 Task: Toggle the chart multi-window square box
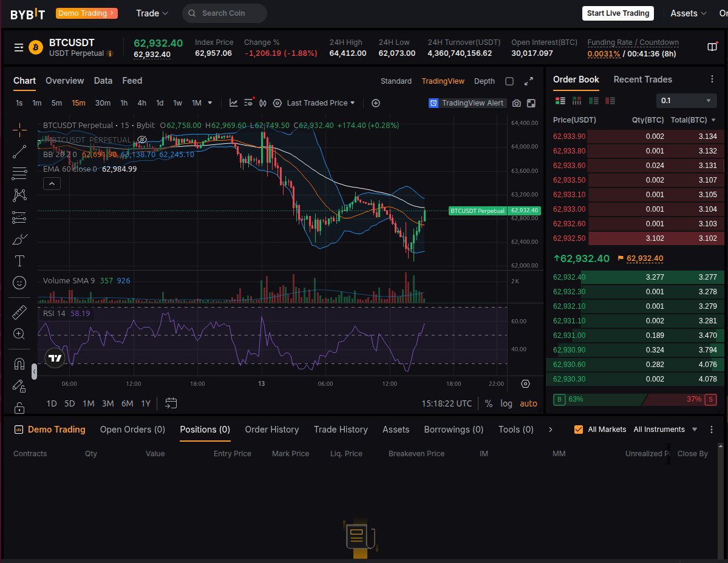pos(509,81)
